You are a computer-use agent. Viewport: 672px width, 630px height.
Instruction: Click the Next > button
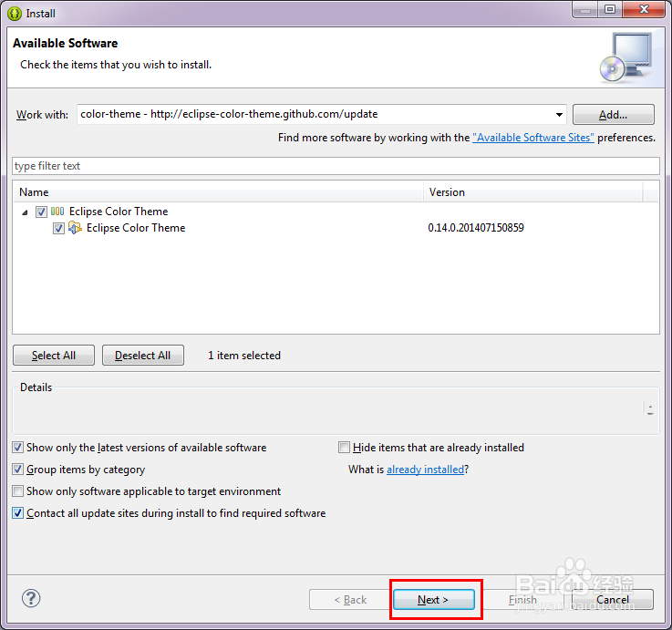coord(434,599)
